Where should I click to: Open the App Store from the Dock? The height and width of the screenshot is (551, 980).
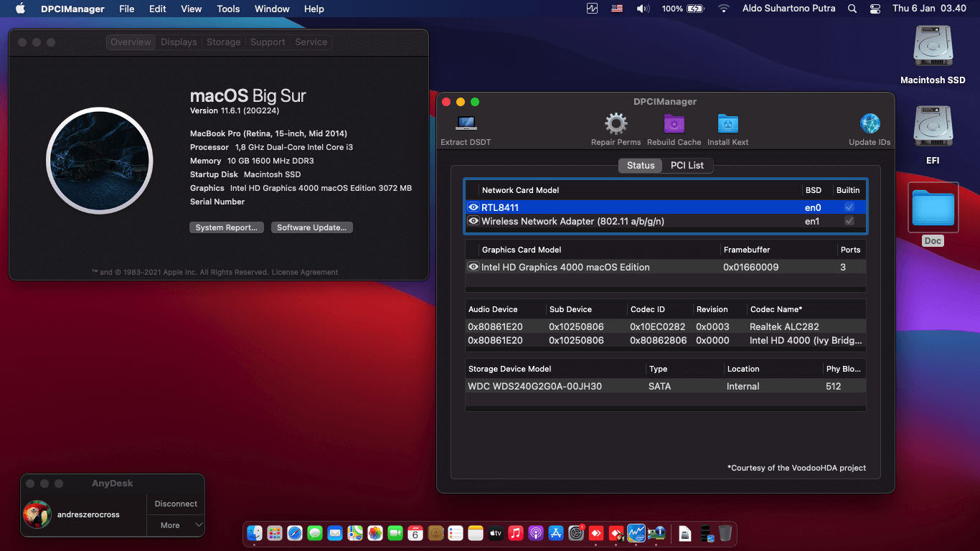point(556,533)
